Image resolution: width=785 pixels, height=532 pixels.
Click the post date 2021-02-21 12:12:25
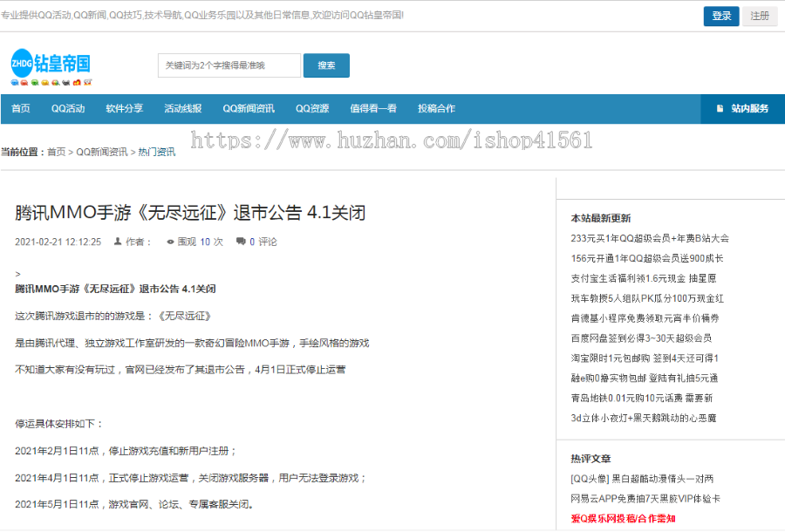pos(58,242)
